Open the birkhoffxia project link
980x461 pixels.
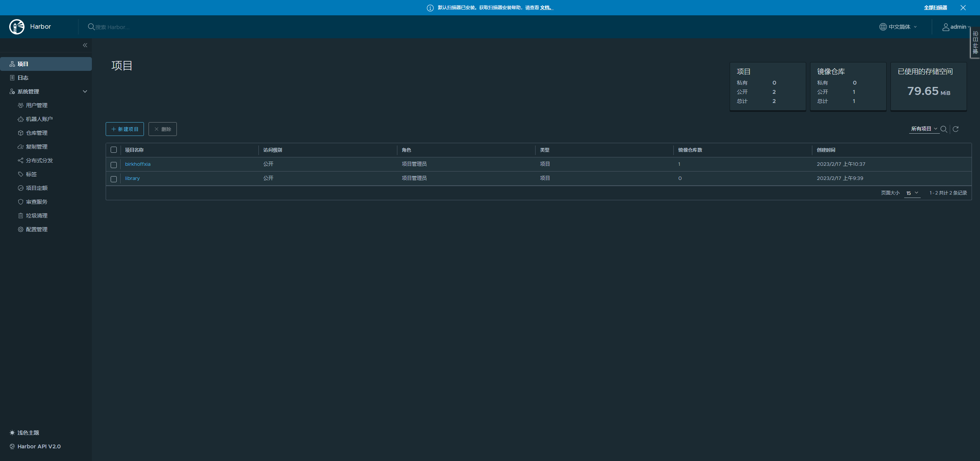[x=138, y=164]
